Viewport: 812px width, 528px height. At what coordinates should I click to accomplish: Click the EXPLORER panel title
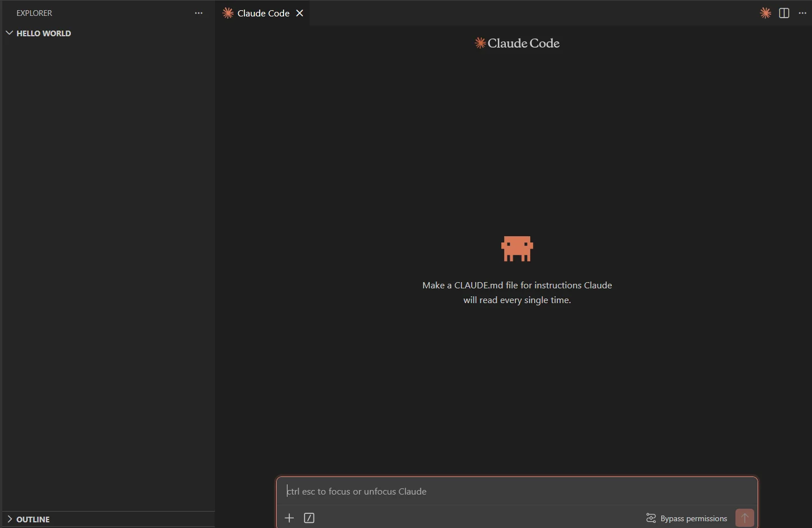coord(35,12)
